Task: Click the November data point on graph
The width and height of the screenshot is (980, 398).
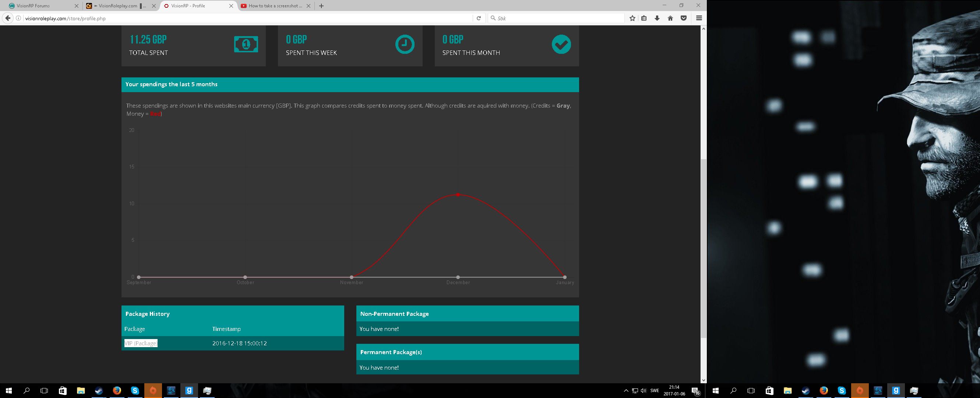Action: (x=352, y=277)
